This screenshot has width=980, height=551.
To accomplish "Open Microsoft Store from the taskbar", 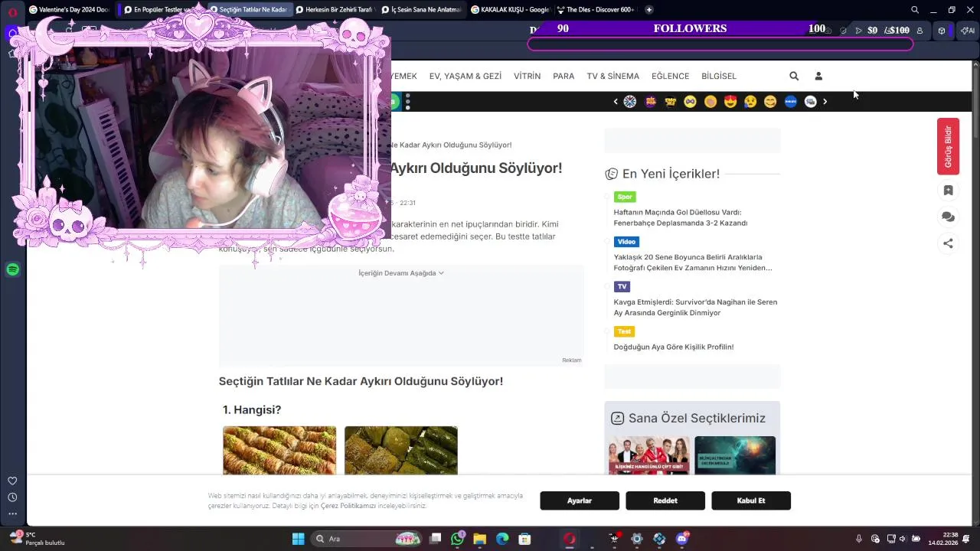I will click(x=524, y=539).
